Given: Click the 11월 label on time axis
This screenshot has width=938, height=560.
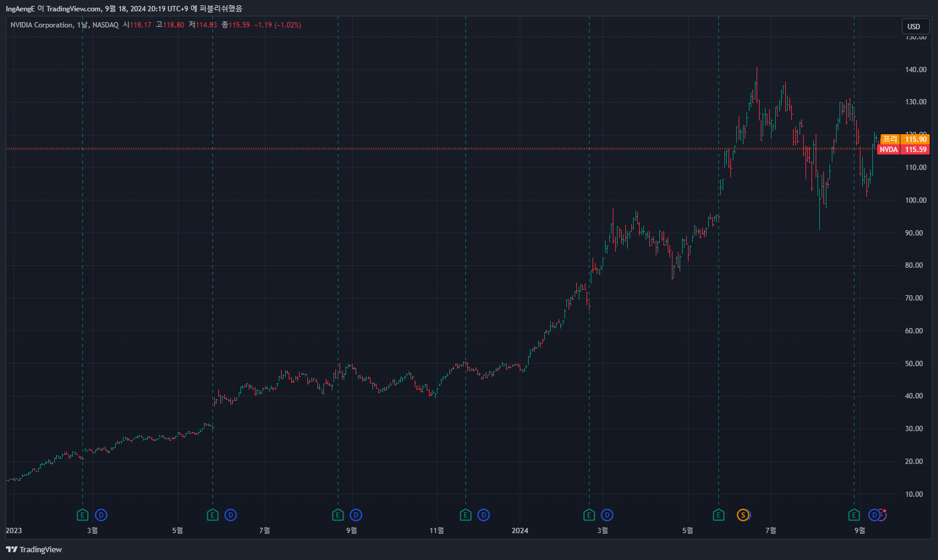Looking at the screenshot, I should (437, 531).
